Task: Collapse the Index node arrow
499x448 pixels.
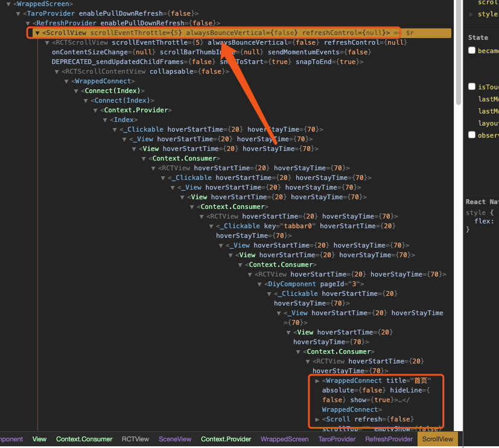Action: point(105,120)
